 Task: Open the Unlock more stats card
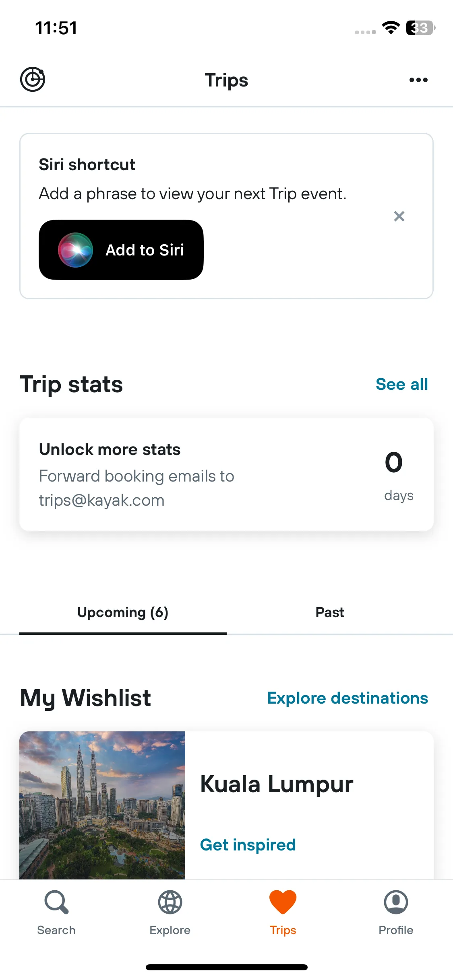(x=226, y=474)
